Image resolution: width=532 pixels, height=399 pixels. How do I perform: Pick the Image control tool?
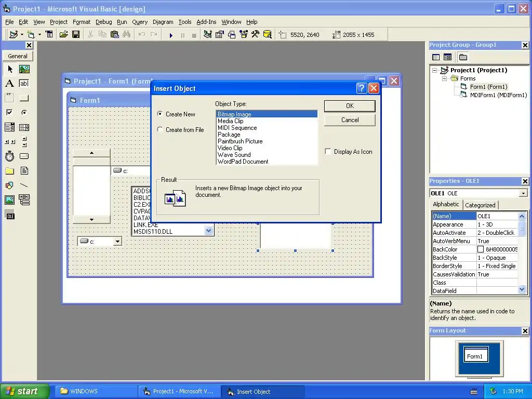(x=10, y=200)
